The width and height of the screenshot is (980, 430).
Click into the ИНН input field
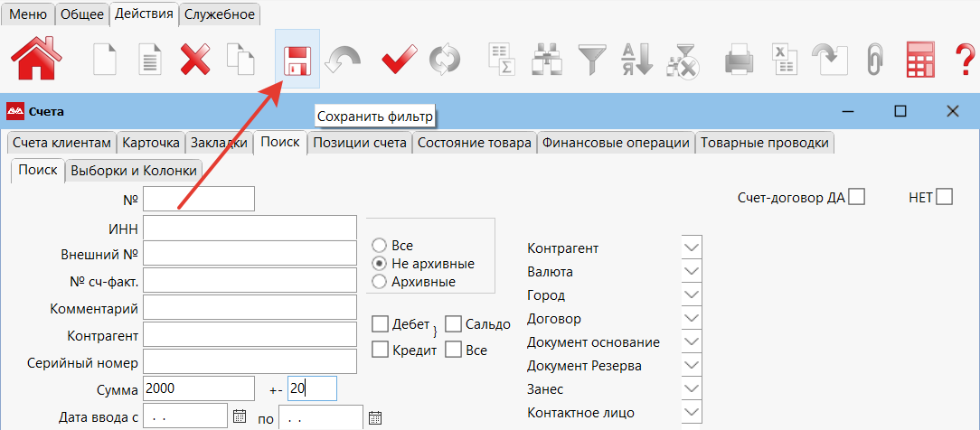[250, 227]
